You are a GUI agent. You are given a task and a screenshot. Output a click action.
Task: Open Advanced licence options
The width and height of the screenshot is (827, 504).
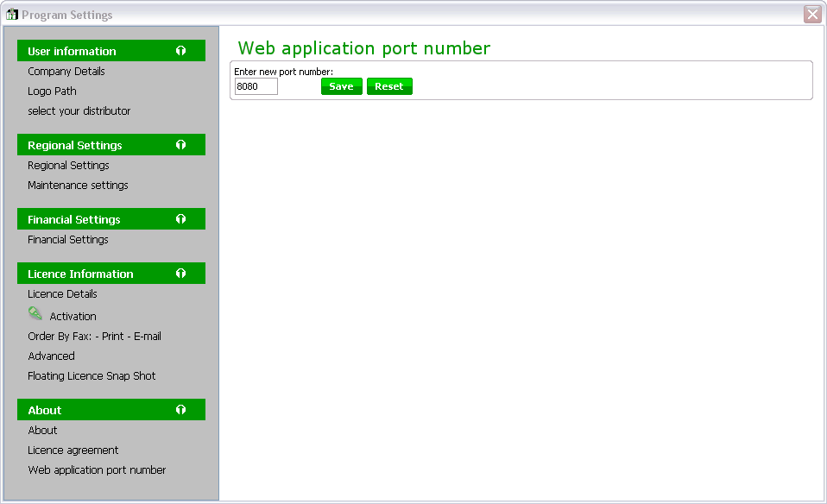click(x=51, y=356)
